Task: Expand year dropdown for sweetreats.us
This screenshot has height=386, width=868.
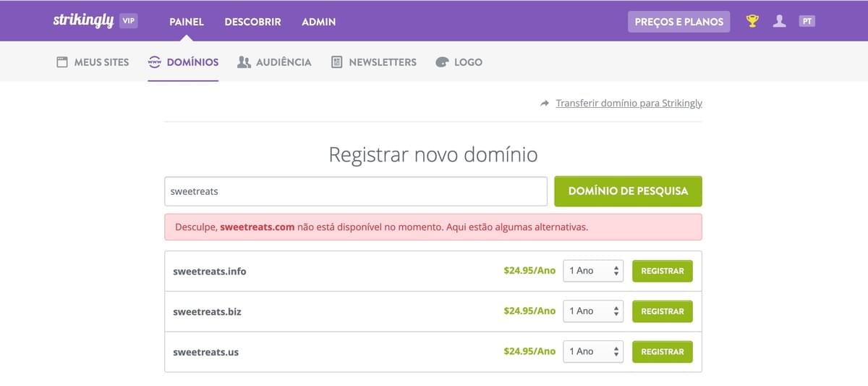Action: [593, 352]
